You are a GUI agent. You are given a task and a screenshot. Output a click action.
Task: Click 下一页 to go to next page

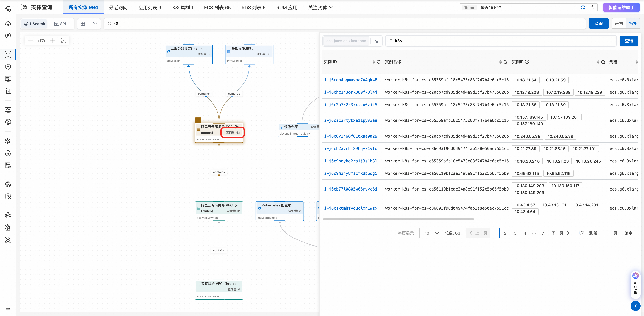pyautogui.click(x=560, y=233)
